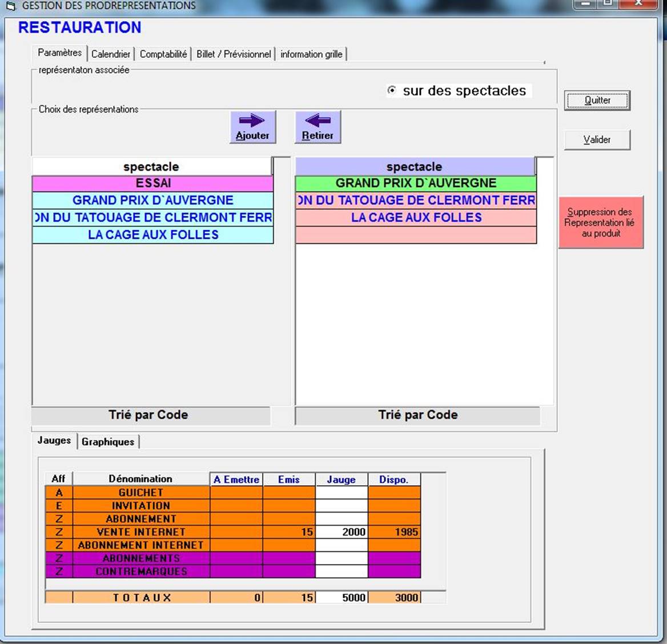Click left list 'spectacle' column header
Viewport: 667px width, 644px height.
152,166
